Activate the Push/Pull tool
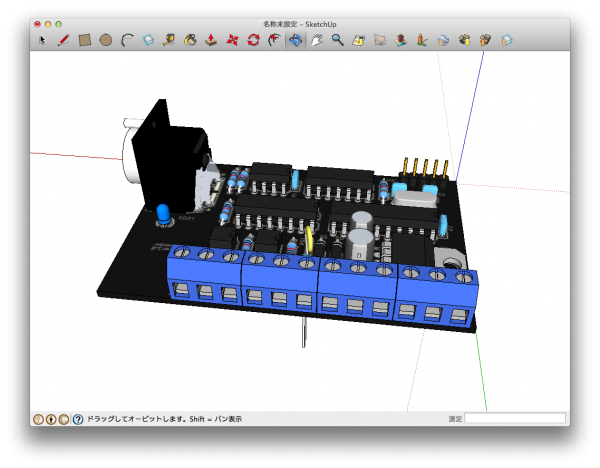The image size is (600, 468). tap(211, 40)
